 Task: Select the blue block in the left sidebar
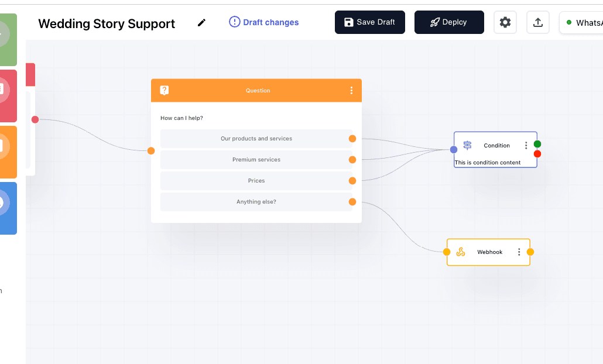click(8, 208)
